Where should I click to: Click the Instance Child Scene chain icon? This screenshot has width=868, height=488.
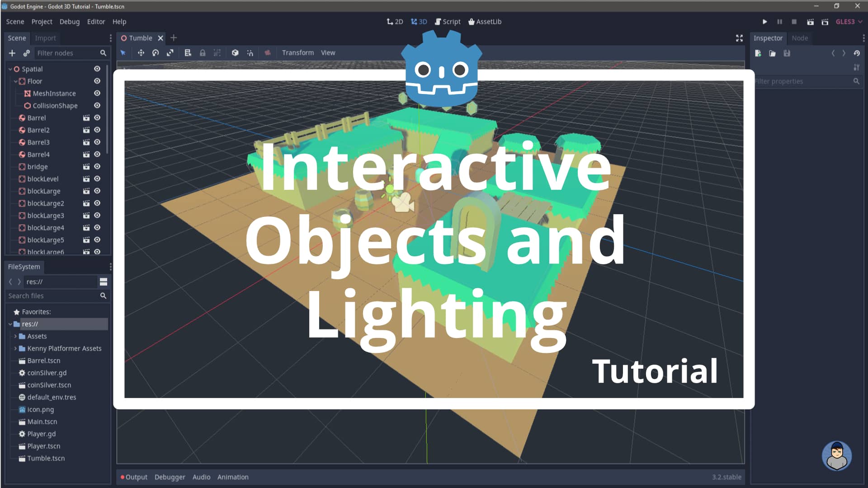26,53
